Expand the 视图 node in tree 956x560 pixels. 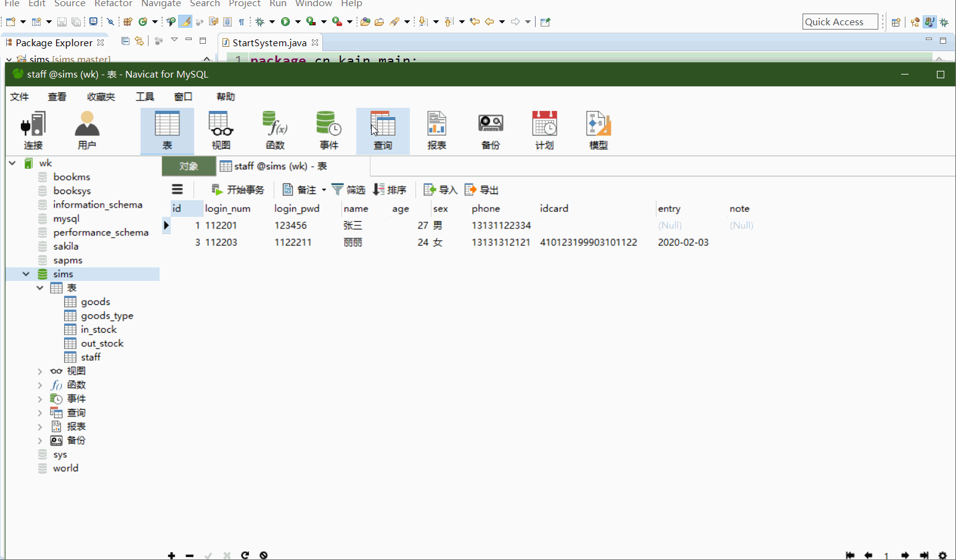(x=40, y=371)
